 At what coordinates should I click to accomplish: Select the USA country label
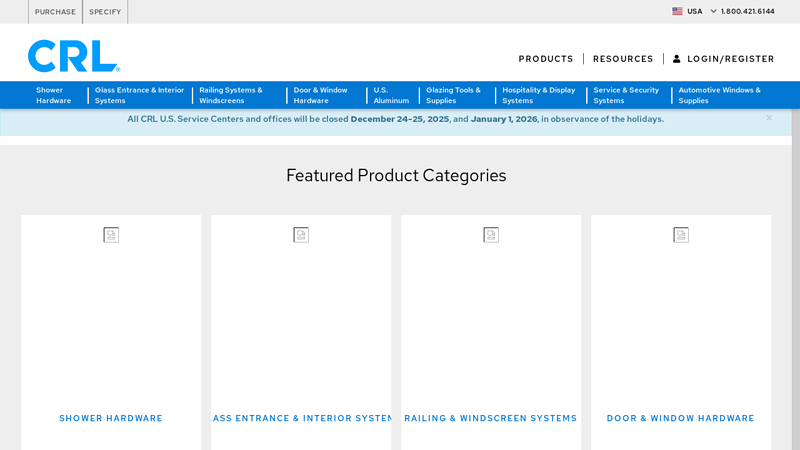click(694, 11)
